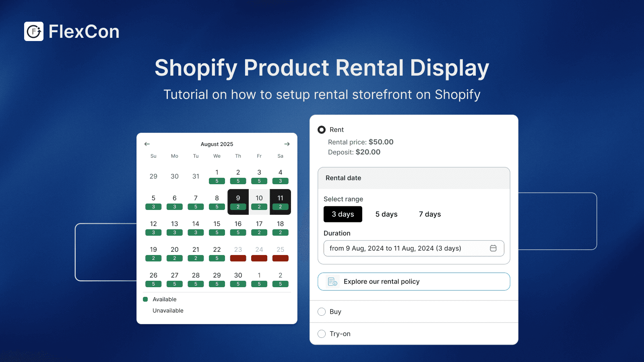Image resolution: width=644 pixels, height=362 pixels.
Task: Pick August 12 in the calendar
Action: coord(153,228)
